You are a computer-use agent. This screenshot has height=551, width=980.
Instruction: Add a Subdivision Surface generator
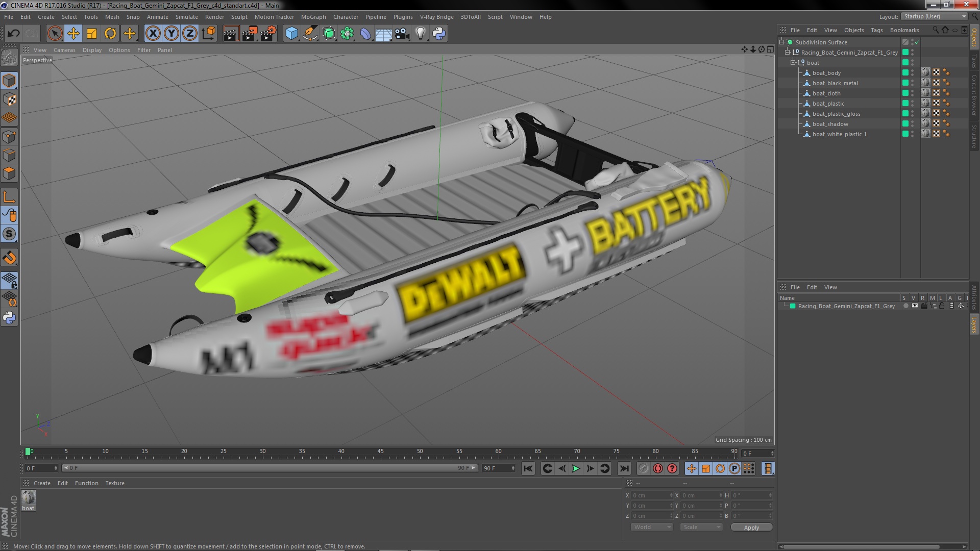coord(329,34)
